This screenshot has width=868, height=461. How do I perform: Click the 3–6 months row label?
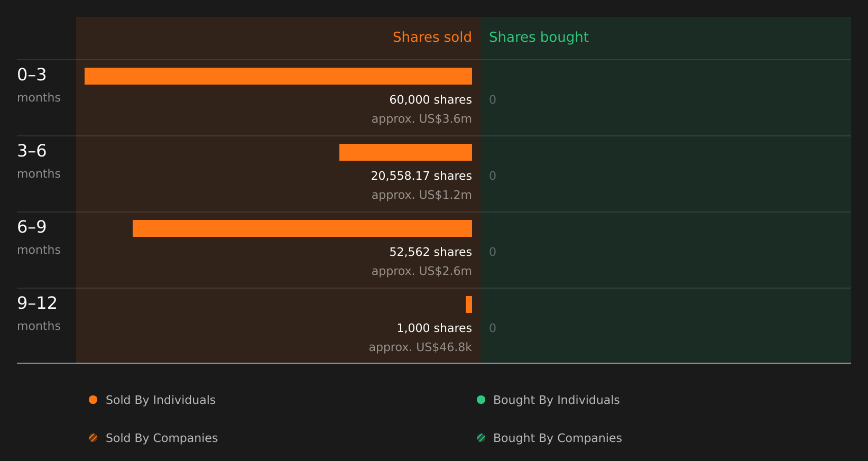[x=39, y=161]
